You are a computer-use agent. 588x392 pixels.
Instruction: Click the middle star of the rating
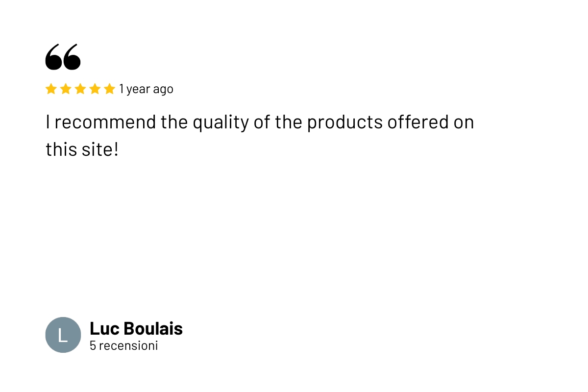click(80, 89)
